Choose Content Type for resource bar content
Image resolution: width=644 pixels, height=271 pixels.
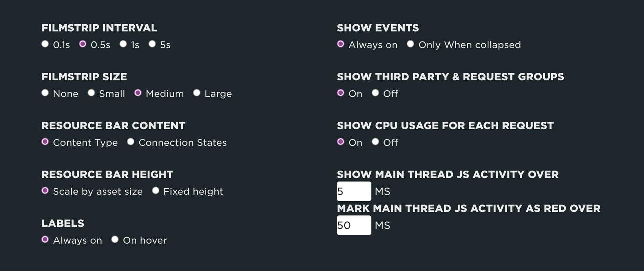pos(45,142)
